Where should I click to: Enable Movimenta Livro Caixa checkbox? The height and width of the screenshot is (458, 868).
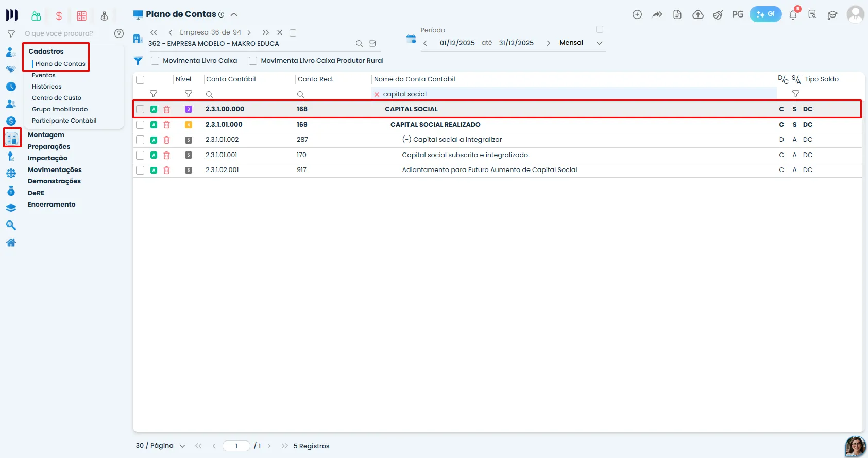155,61
